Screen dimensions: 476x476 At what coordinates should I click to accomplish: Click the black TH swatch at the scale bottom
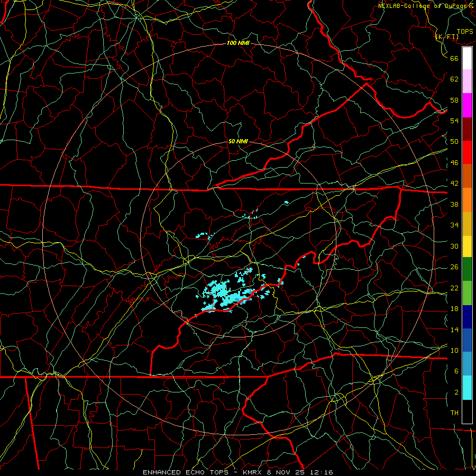coord(467,411)
